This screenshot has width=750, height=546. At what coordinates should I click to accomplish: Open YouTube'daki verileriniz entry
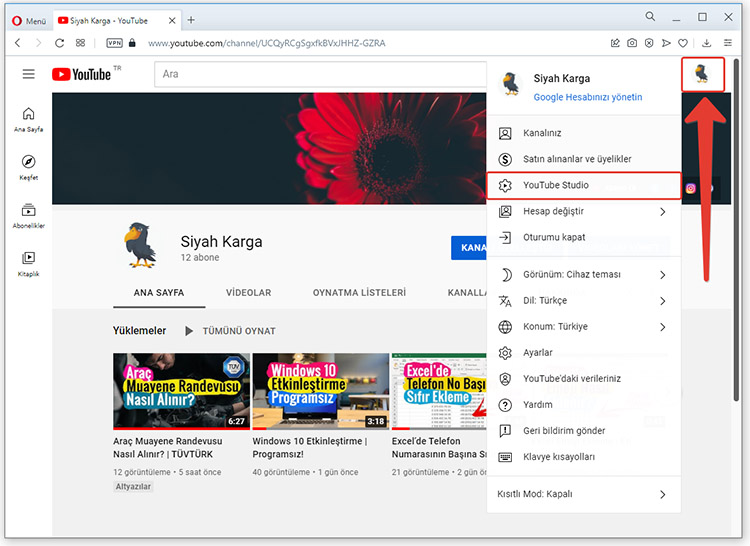pos(584,379)
